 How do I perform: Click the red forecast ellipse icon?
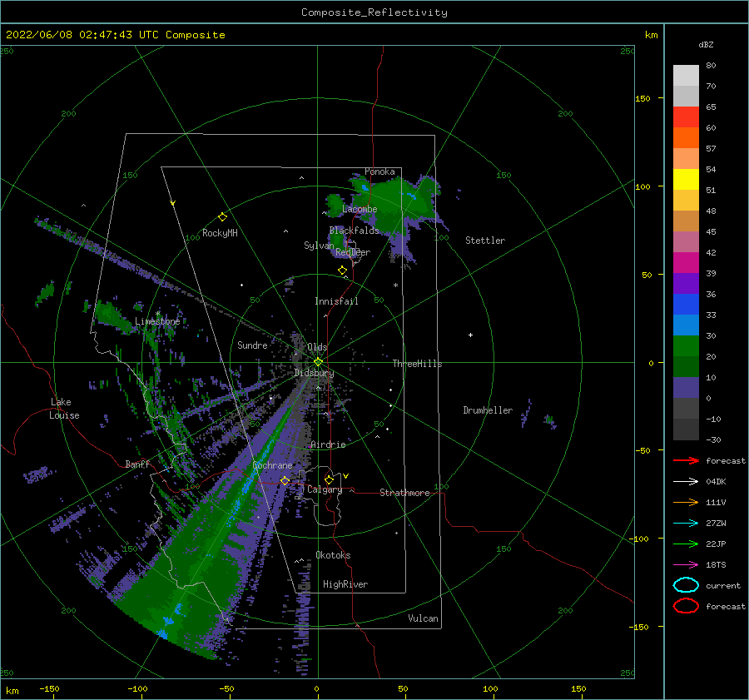click(x=686, y=606)
